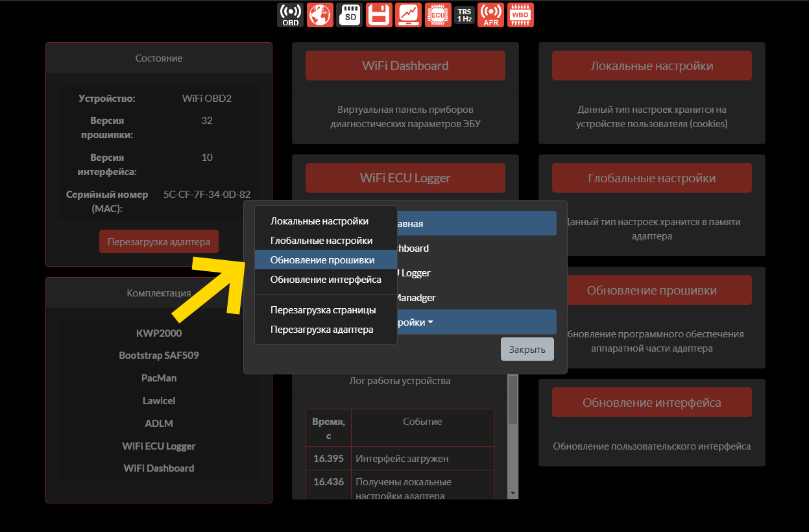Choose Обновление интерфейса in the dropdown menu

[x=326, y=280]
